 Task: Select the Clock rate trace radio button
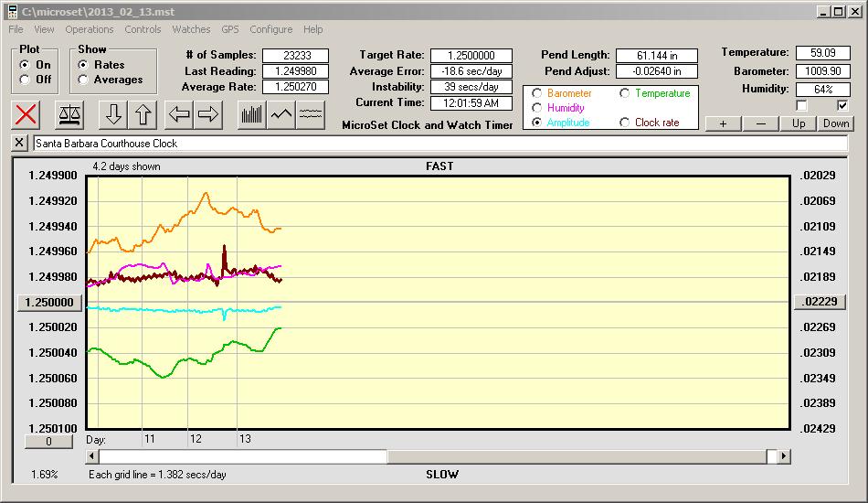click(x=624, y=123)
